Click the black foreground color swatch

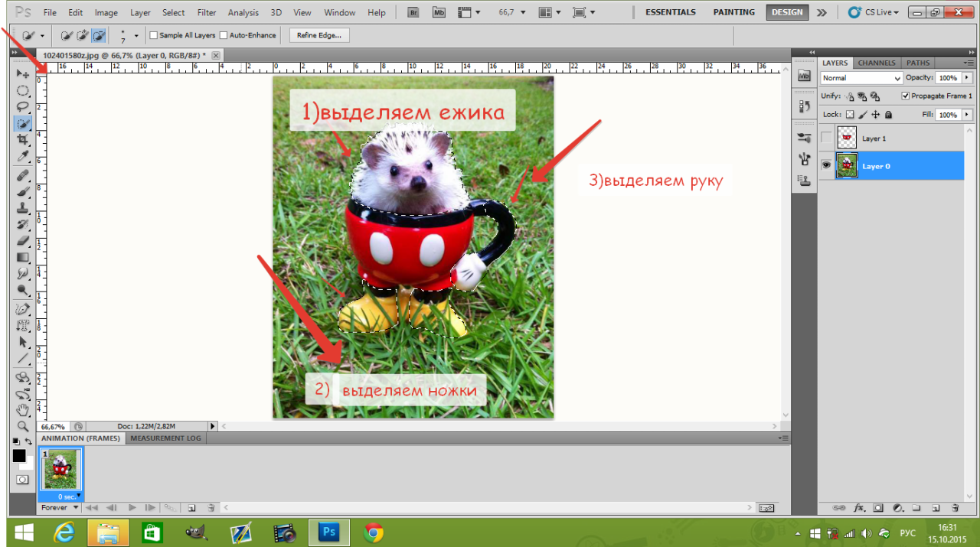18,455
